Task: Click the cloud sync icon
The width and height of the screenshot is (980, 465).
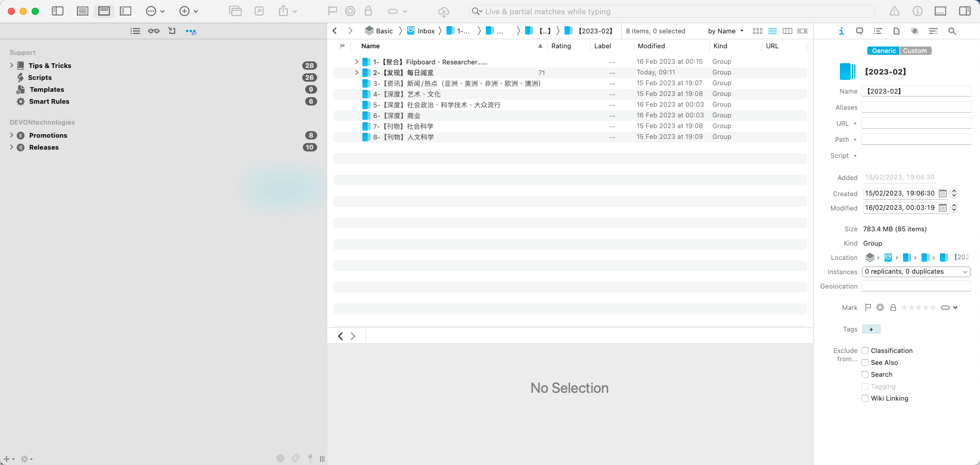Action: pyautogui.click(x=444, y=11)
